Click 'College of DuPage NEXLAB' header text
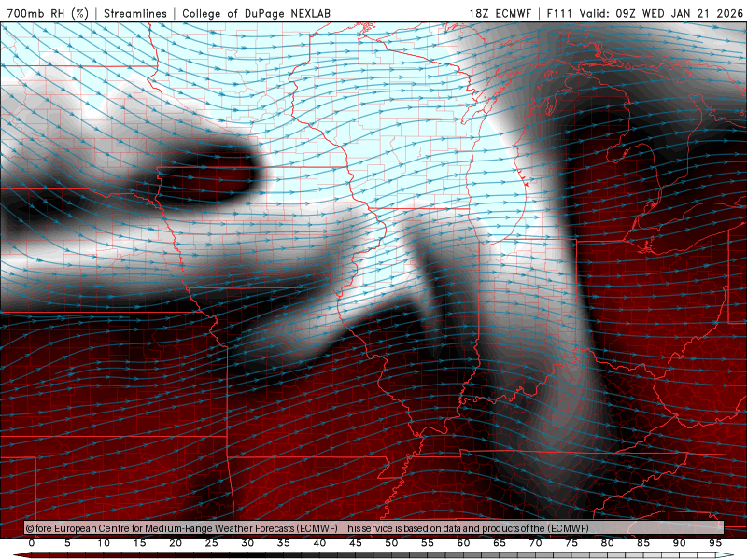The height and width of the screenshot is (560, 747). (x=256, y=13)
